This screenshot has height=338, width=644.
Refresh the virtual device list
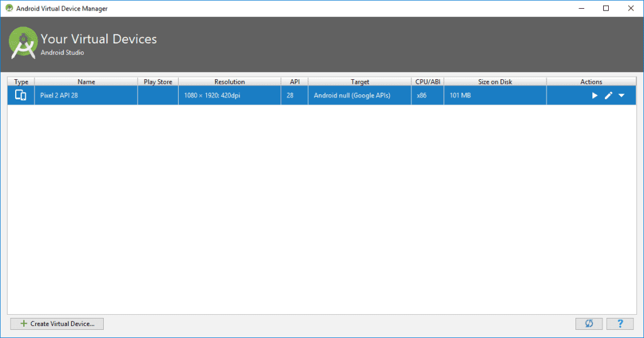click(589, 324)
